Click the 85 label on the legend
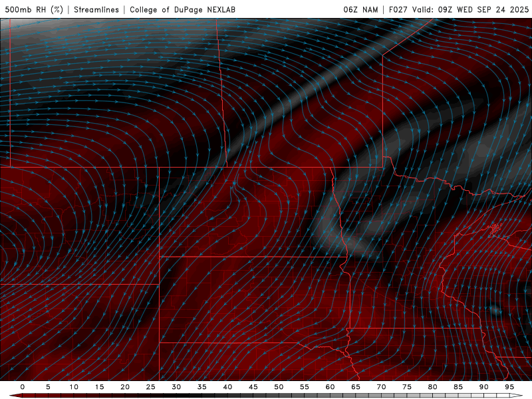Image resolution: width=532 pixels, height=399 pixels. (458, 387)
